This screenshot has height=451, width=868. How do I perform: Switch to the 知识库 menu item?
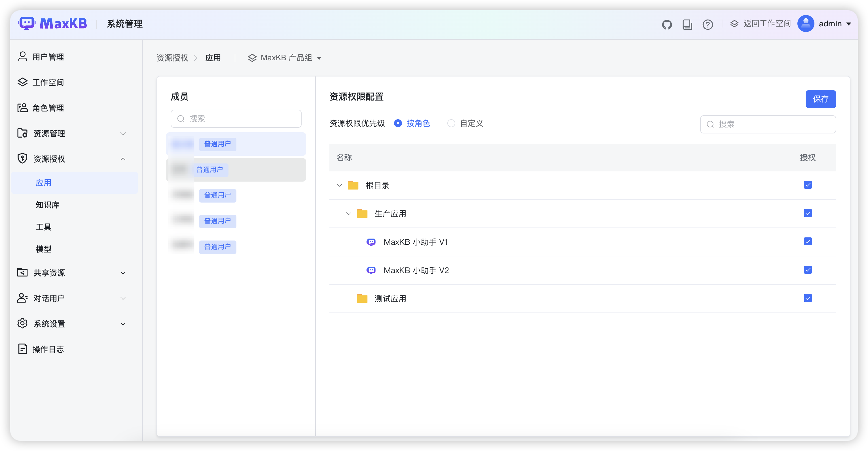(47, 205)
